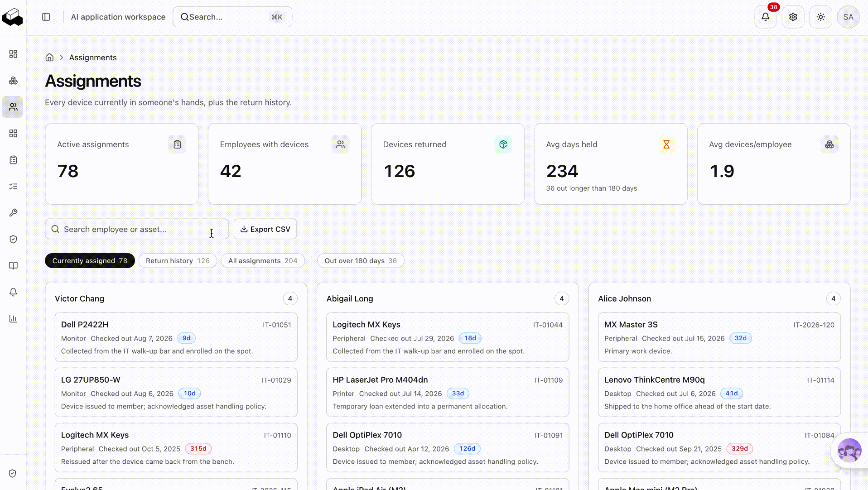Click the Search employee or asset field
868x490 pixels.
(x=137, y=229)
